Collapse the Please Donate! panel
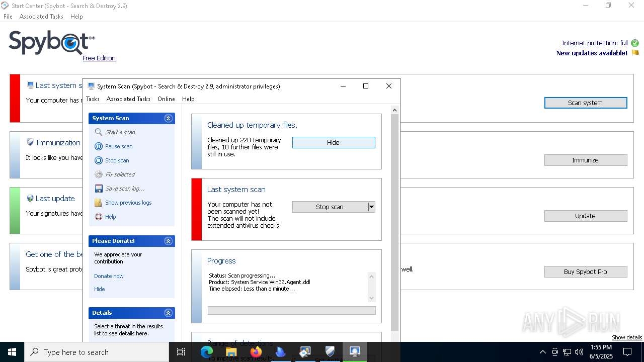Viewport: 644px width, 362px height. click(x=169, y=241)
